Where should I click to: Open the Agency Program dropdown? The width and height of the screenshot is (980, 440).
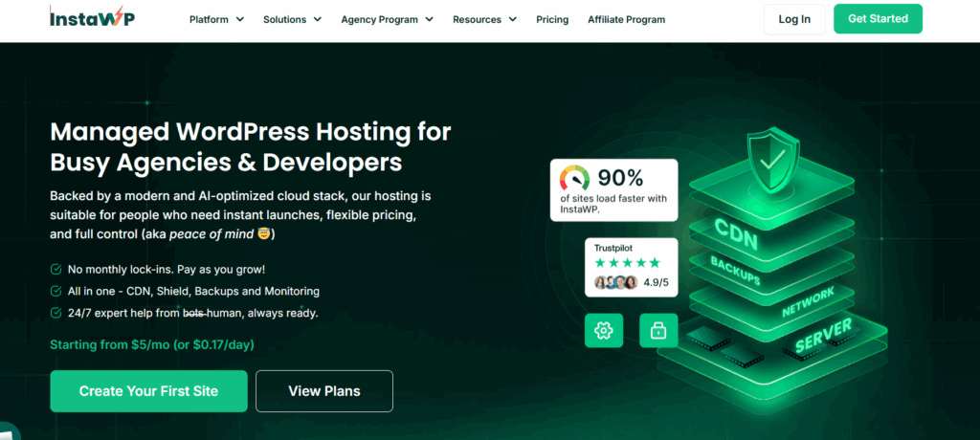point(387,19)
